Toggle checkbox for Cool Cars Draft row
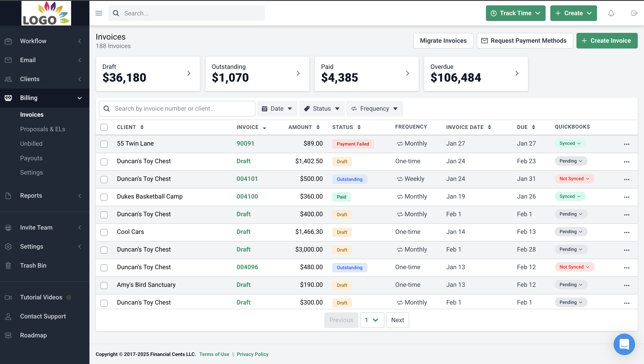Screen dimensions: 644x364 click(x=104, y=232)
